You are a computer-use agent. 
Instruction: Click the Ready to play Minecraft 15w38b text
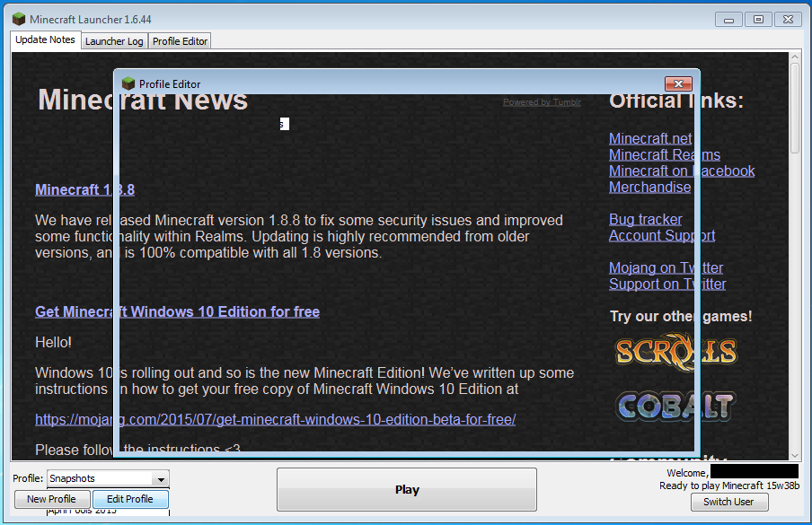(x=729, y=486)
